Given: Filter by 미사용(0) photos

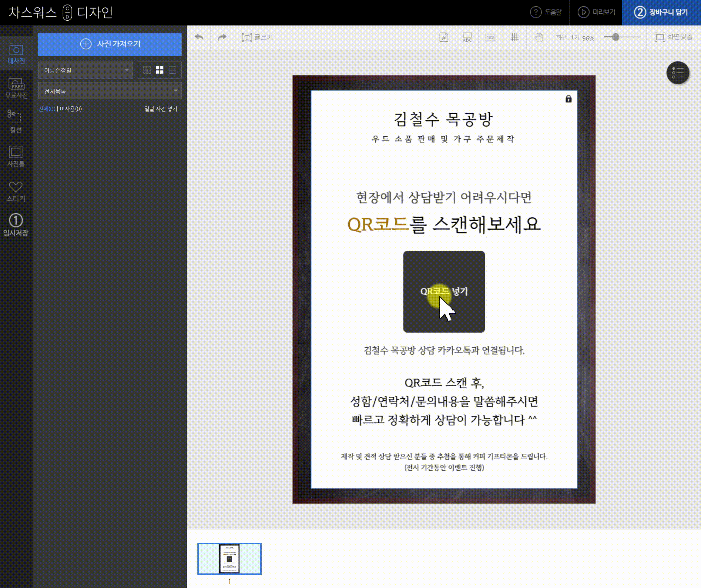Looking at the screenshot, I should coord(71,109).
